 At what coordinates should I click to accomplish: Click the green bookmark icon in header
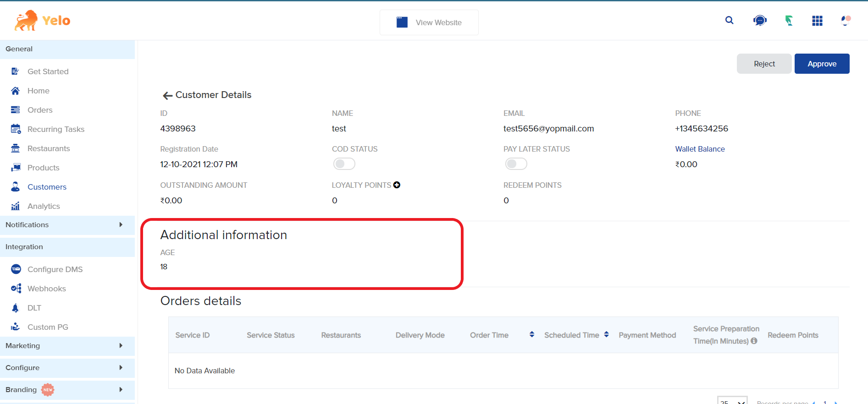(x=789, y=21)
